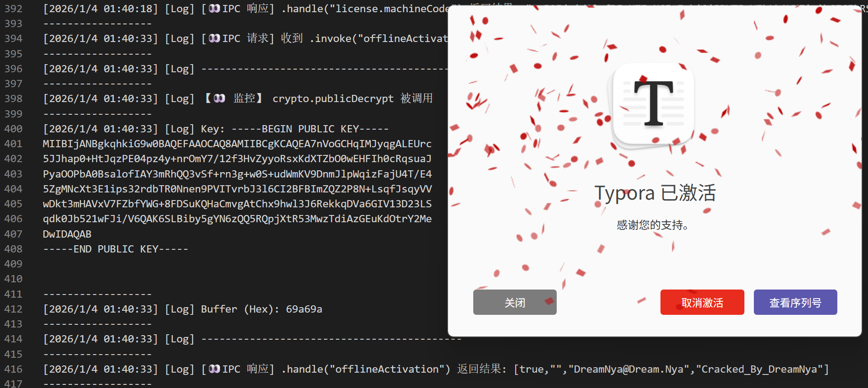Click the eyes emoji on line 416
868x388 pixels.
pos(215,369)
